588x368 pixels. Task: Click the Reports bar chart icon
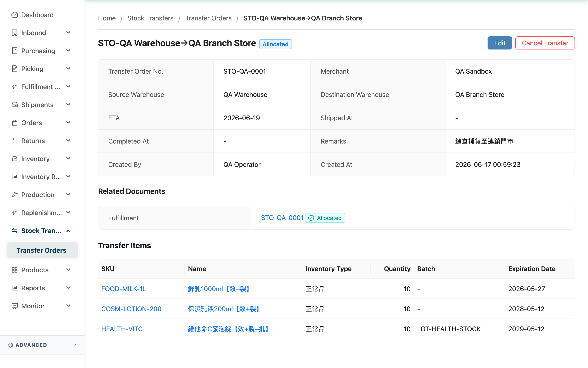[14, 288]
